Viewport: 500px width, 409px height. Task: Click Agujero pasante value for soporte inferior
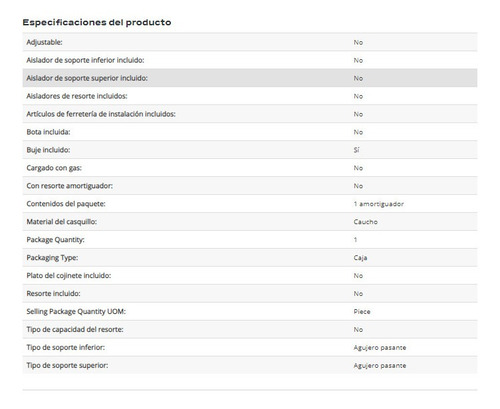click(x=380, y=348)
